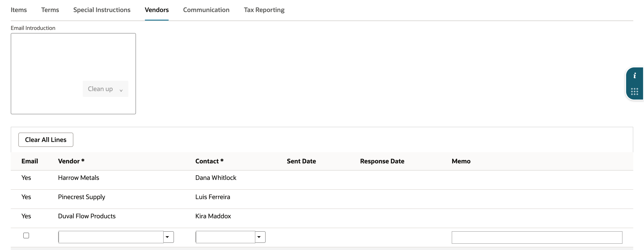This screenshot has width=644, height=250.
Task: Tick the Email checkbox in the new line
Action: coord(26,235)
